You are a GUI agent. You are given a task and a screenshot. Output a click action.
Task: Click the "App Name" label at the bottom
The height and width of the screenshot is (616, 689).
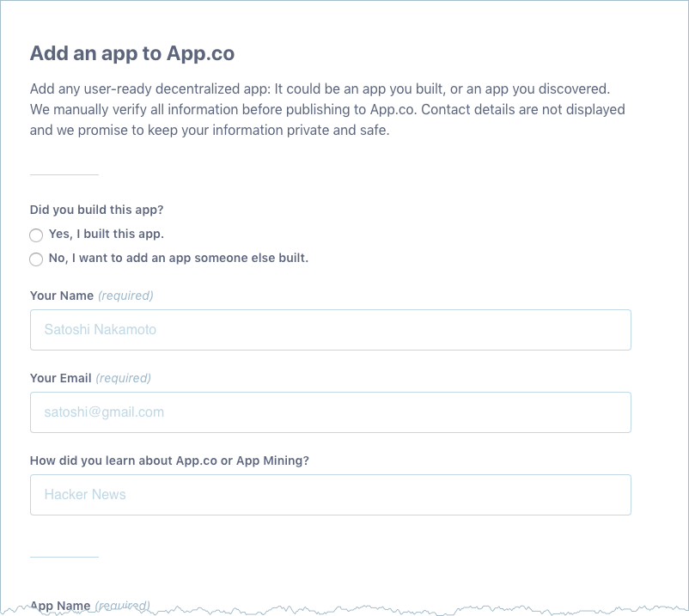[60, 605]
